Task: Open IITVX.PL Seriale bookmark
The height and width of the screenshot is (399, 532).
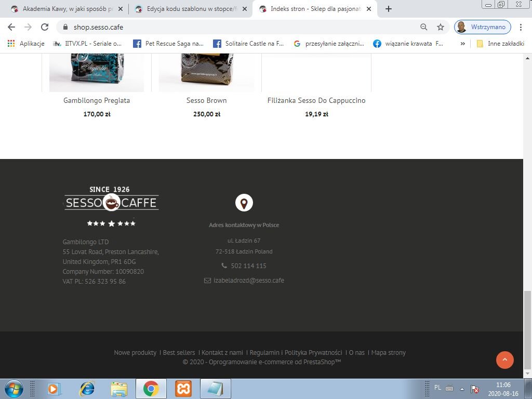Action: pos(87,44)
